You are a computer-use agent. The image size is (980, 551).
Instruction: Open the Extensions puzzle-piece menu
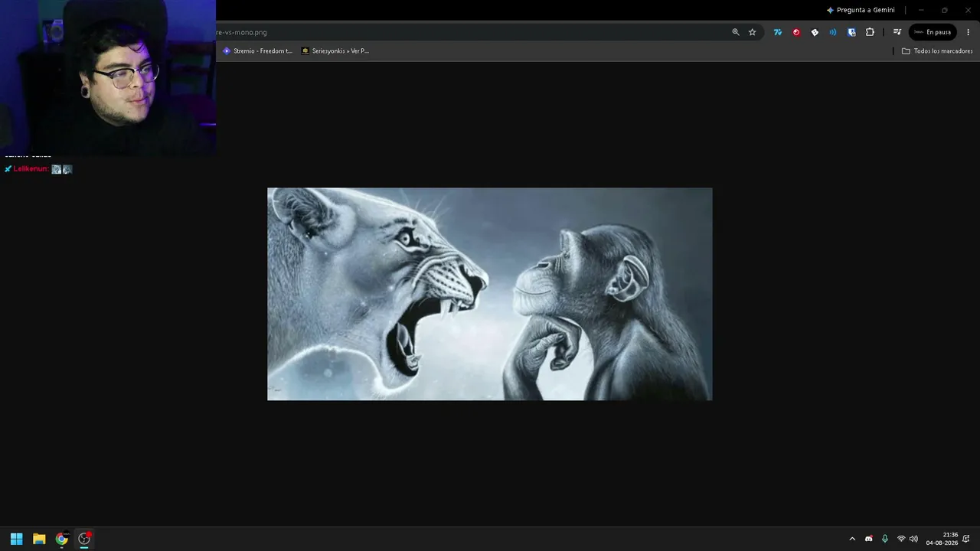[x=870, y=32]
